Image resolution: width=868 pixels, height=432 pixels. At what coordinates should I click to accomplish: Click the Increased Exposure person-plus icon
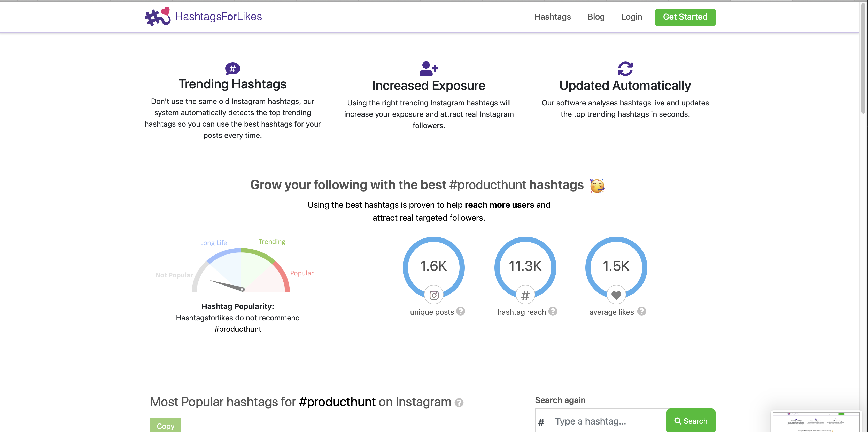tap(429, 69)
